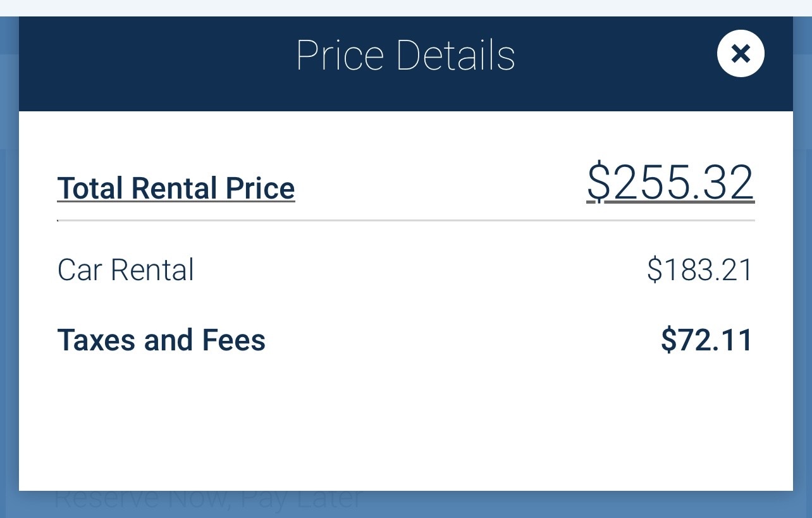
Task: Click the $183.21 car rental amount
Action: [x=699, y=270]
